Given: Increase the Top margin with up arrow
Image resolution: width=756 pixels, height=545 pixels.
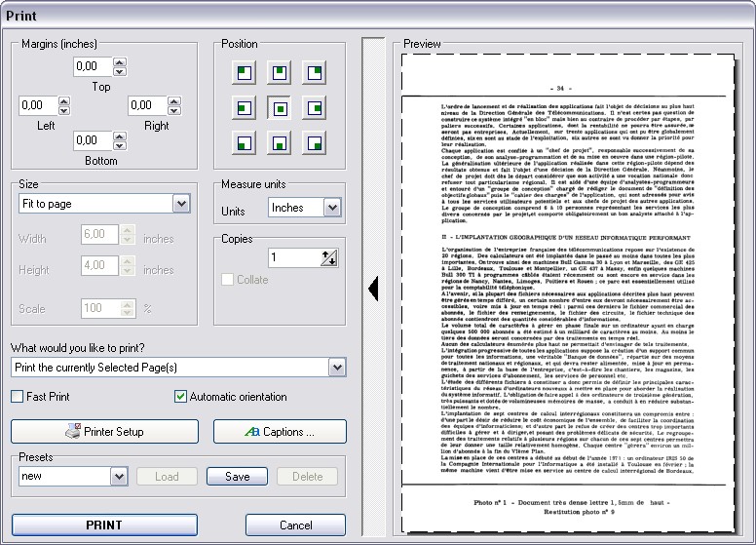Looking at the screenshot, I should click(120, 61).
